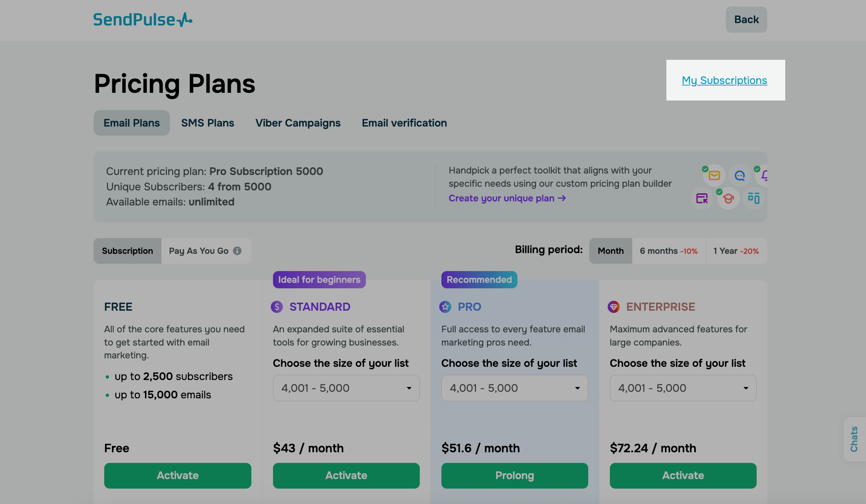Open the My Subscriptions link
866x504 pixels.
[724, 80]
